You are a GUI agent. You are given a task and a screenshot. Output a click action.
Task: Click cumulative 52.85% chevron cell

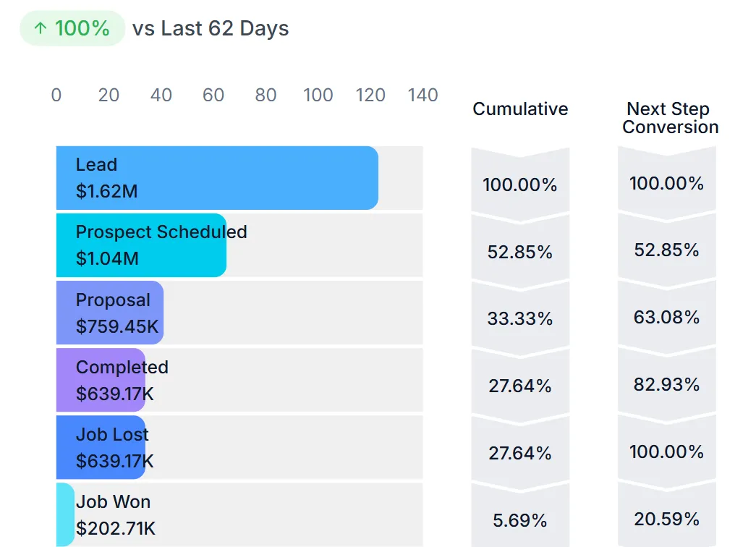coord(520,251)
